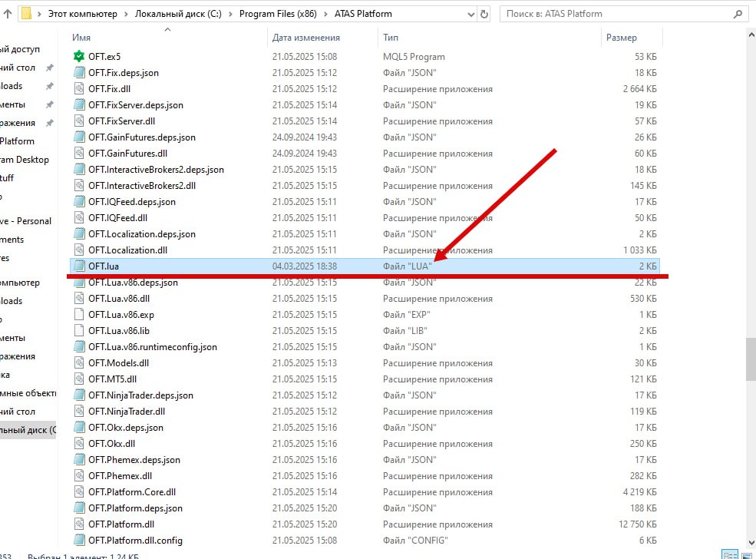The height and width of the screenshot is (559, 756).
Task: Click the OFT.Fix.dll file icon
Action: [79, 89]
